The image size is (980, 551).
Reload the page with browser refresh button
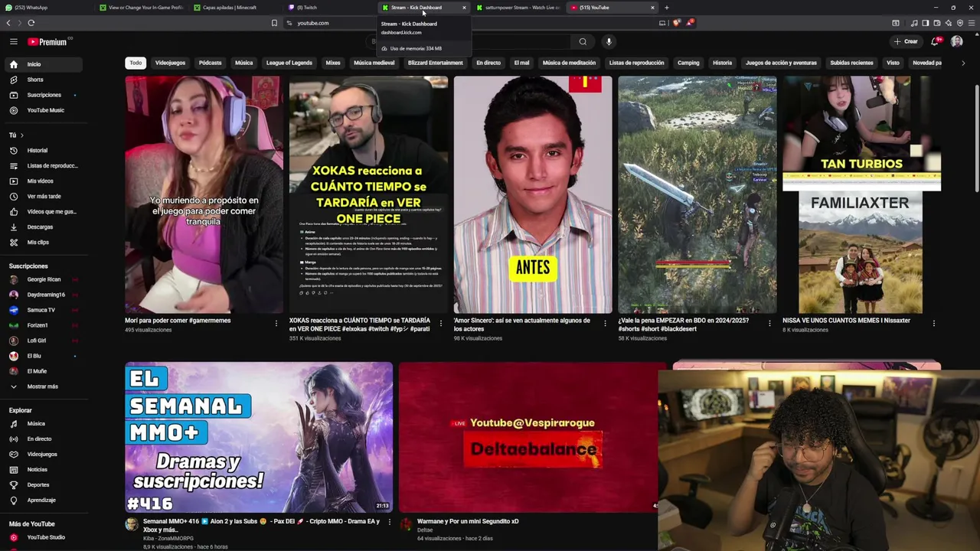coord(31,23)
